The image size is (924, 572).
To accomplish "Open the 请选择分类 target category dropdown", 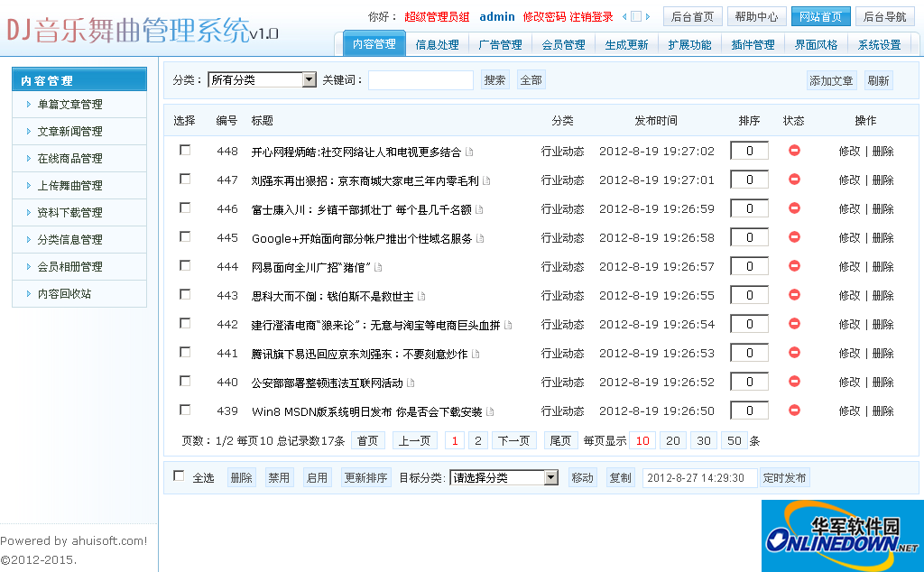I will pyautogui.click(x=504, y=477).
